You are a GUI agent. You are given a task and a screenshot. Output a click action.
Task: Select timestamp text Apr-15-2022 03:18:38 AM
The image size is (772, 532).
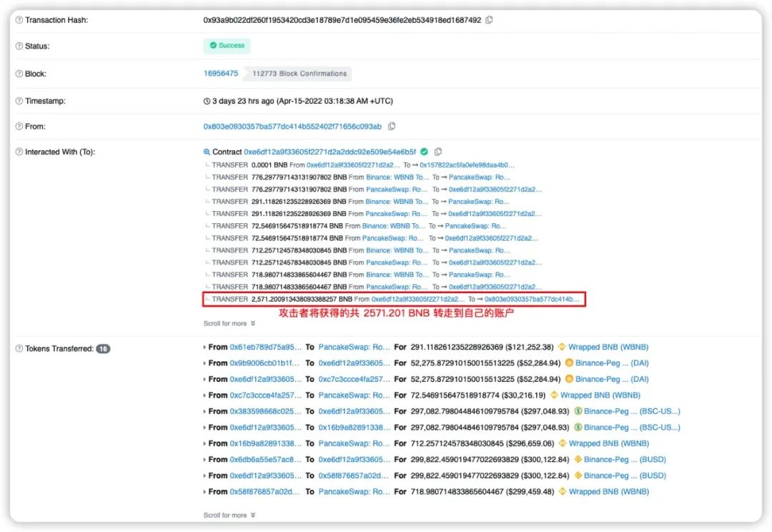point(324,101)
